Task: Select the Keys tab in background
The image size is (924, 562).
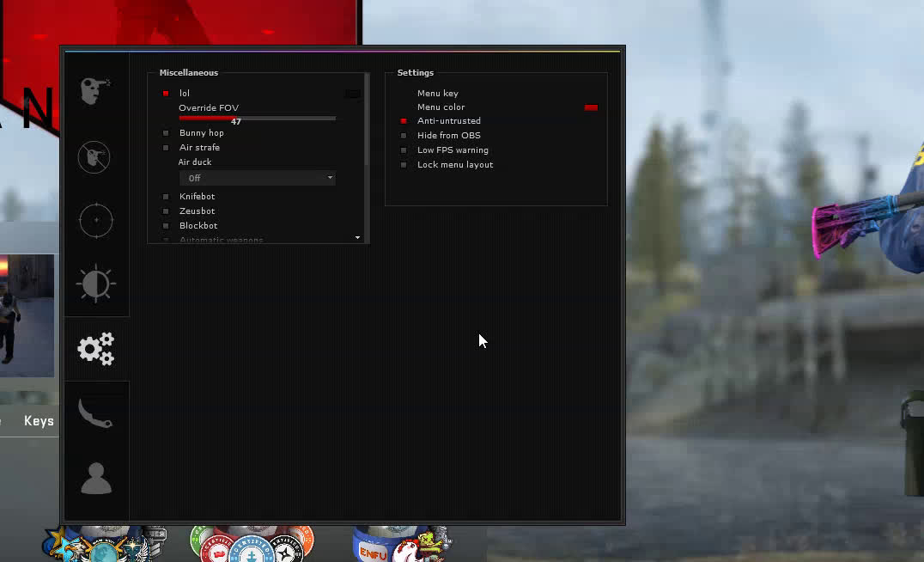Action: 39,421
